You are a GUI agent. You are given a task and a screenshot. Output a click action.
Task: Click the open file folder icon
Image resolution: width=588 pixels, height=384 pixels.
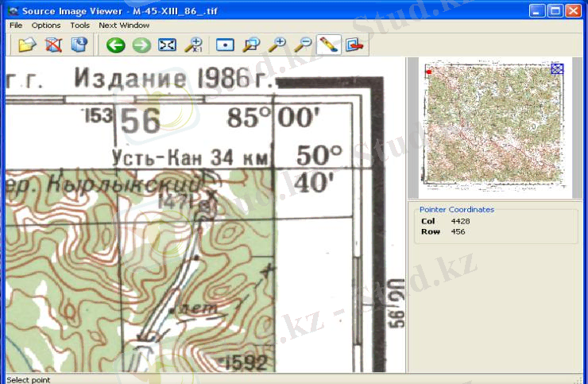pyautogui.click(x=28, y=45)
